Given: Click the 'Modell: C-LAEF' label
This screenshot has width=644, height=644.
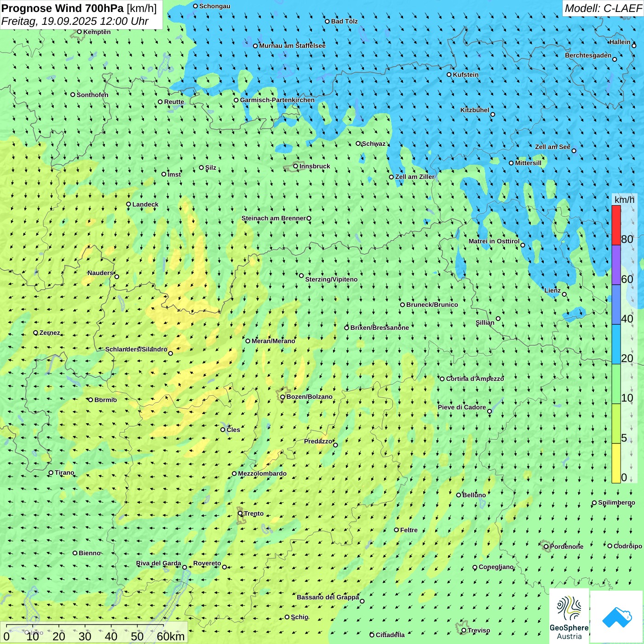Looking at the screenshot, I should (x=603, y=8).
